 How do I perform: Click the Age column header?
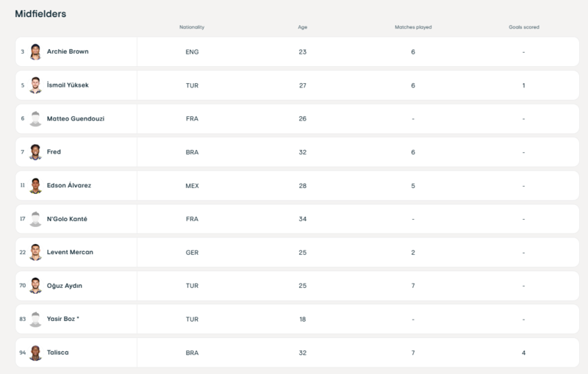click(x=302, y=27)
